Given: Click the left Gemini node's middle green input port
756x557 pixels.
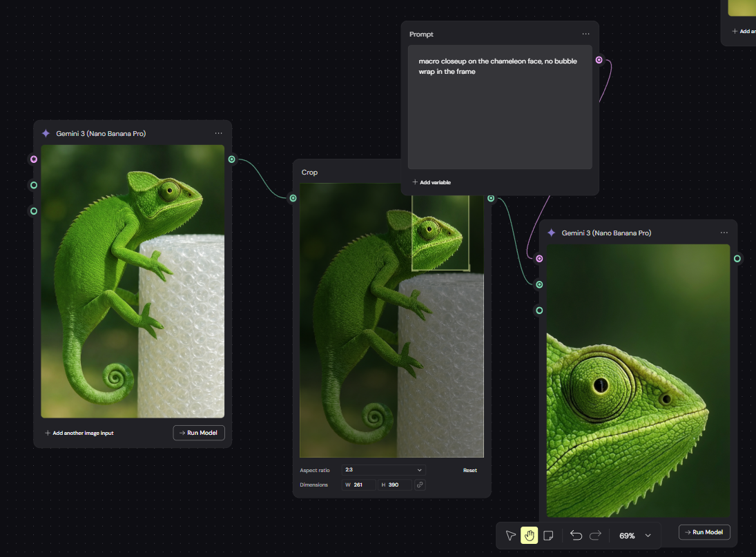Looking at the screenshot, I should [34, 185].
